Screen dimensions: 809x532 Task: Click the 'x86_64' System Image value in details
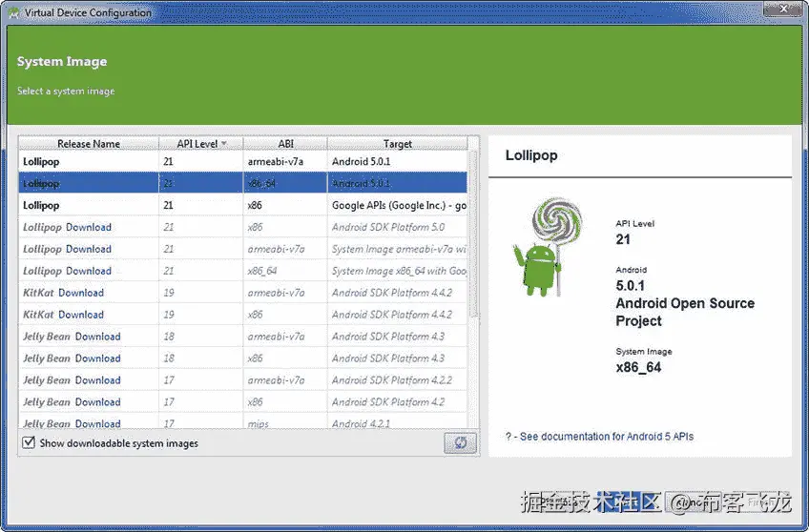(x=638, y=368)
